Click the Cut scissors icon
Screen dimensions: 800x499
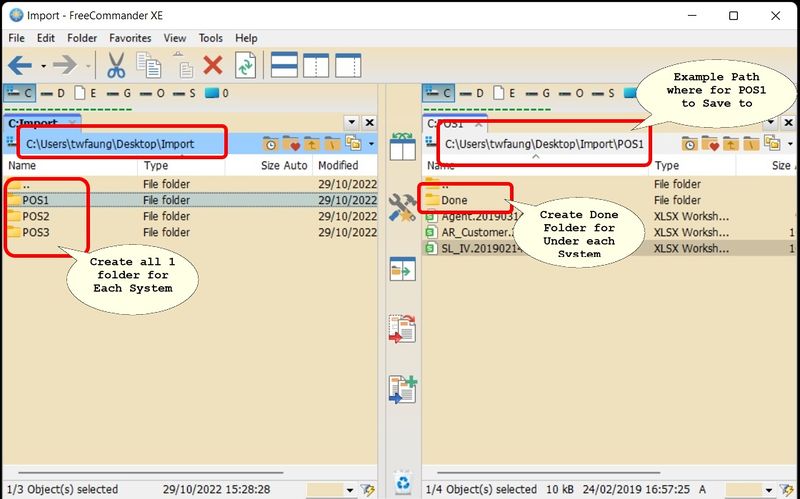click(x=116, y=66)
